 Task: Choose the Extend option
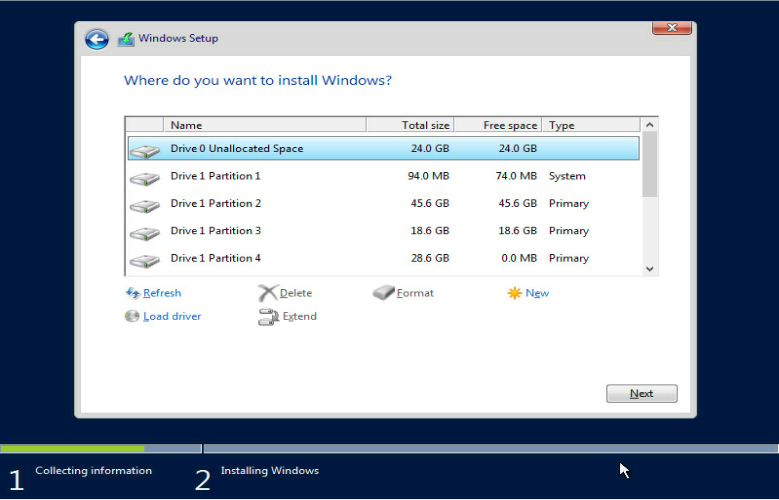point(299,316)
